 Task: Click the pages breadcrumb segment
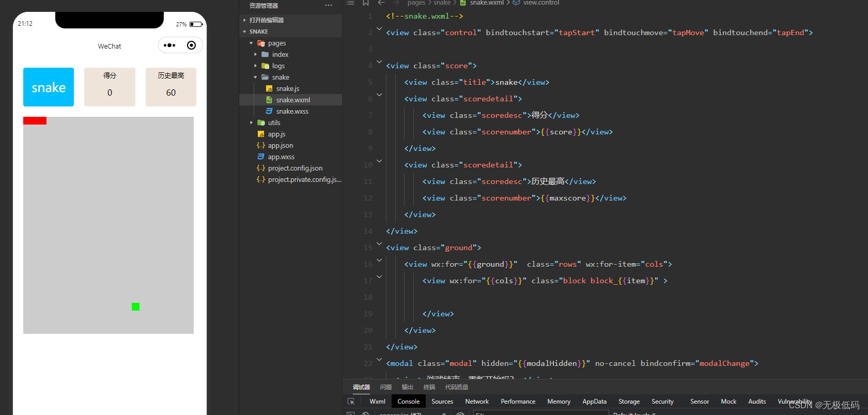tap(416, 3)
